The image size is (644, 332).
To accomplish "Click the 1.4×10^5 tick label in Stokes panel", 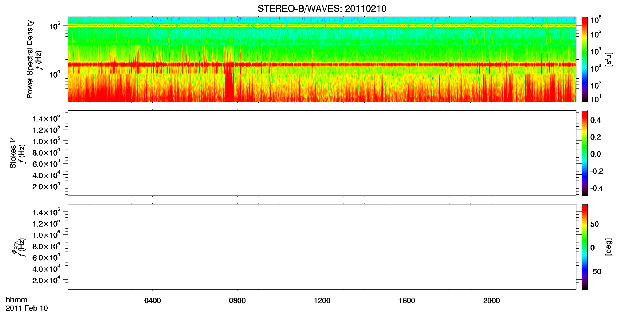I will coord(46,119).
